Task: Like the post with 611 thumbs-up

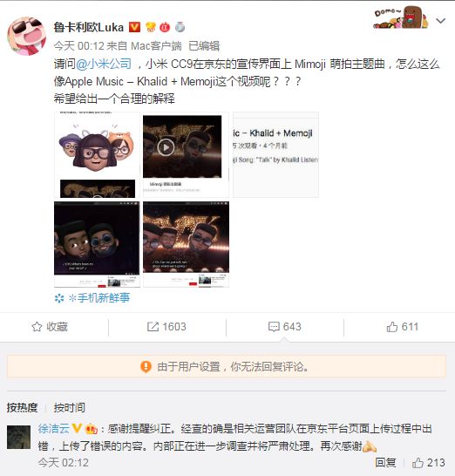Action: tap(402, 327)
